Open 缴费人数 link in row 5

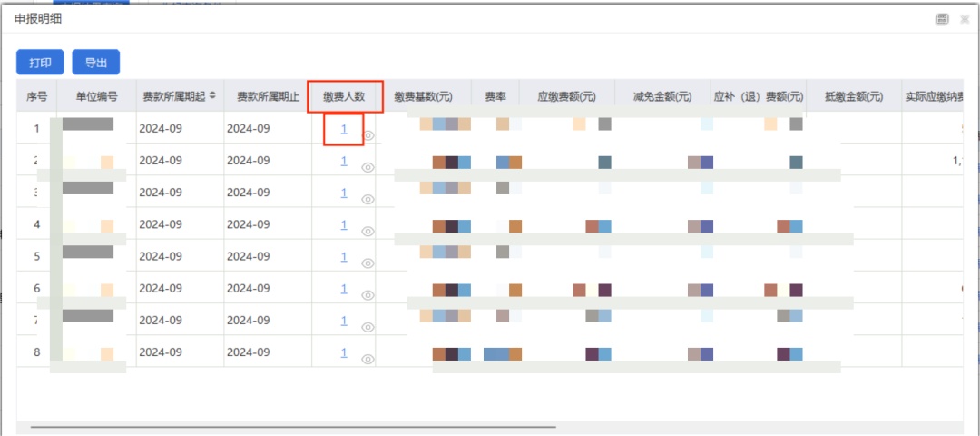coord(344,256)
